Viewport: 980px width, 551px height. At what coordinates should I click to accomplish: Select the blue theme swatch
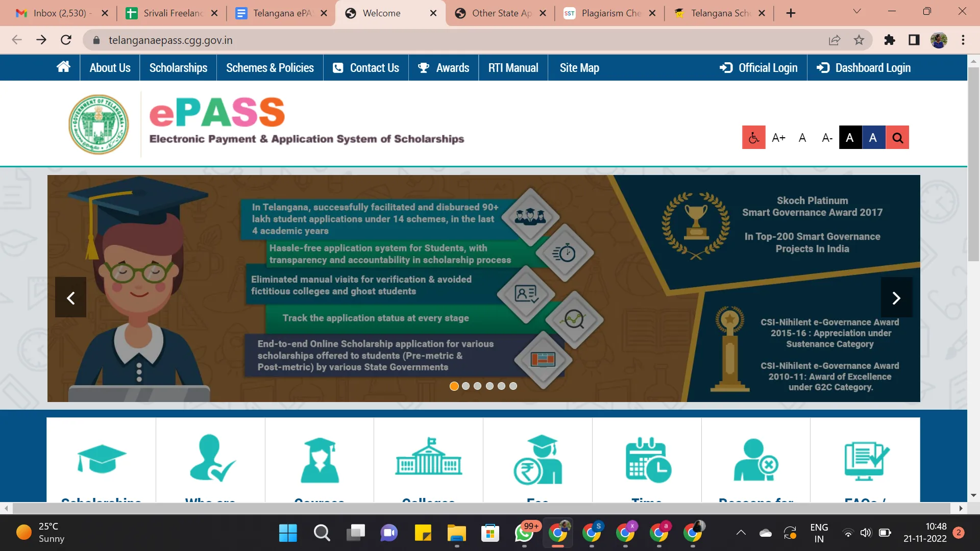(x=873, y=137)
